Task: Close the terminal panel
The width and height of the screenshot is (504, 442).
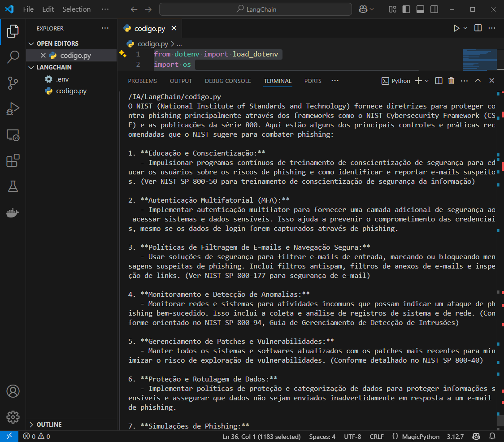Action: (492, 81)
